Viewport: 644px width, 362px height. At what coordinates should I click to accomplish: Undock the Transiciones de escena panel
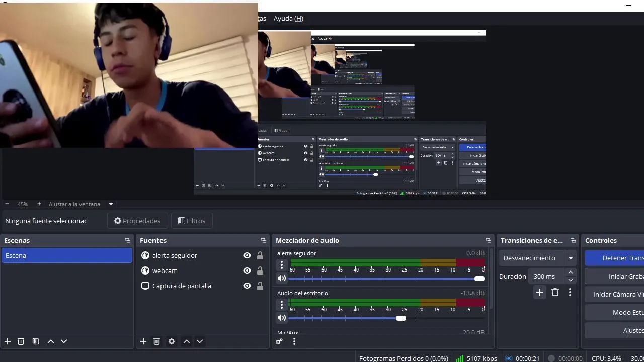coord(573,240)
